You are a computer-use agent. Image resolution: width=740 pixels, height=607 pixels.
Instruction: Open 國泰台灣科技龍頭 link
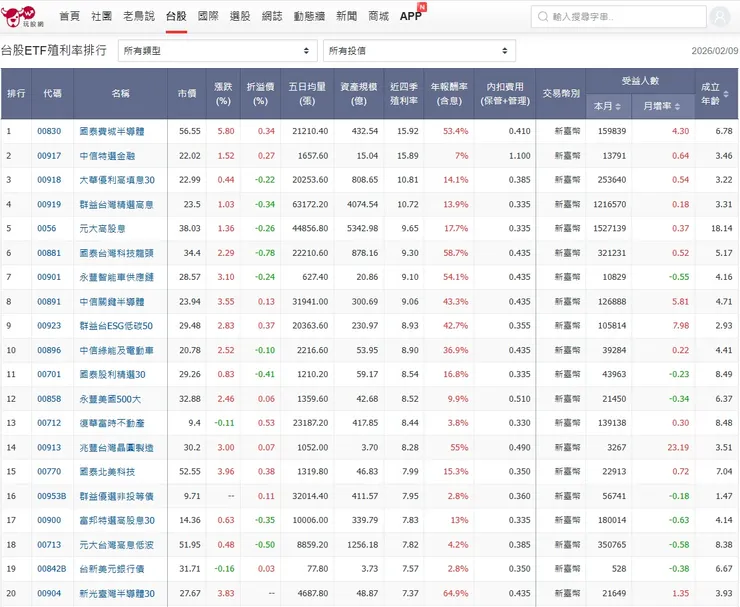117,253
